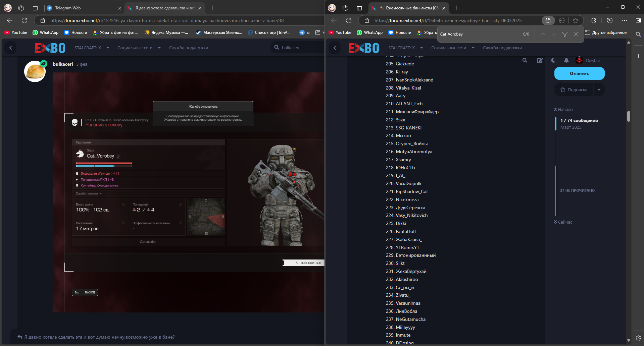Open browser settings and more menu
This screenshot has width=644, height=346.
625,20
